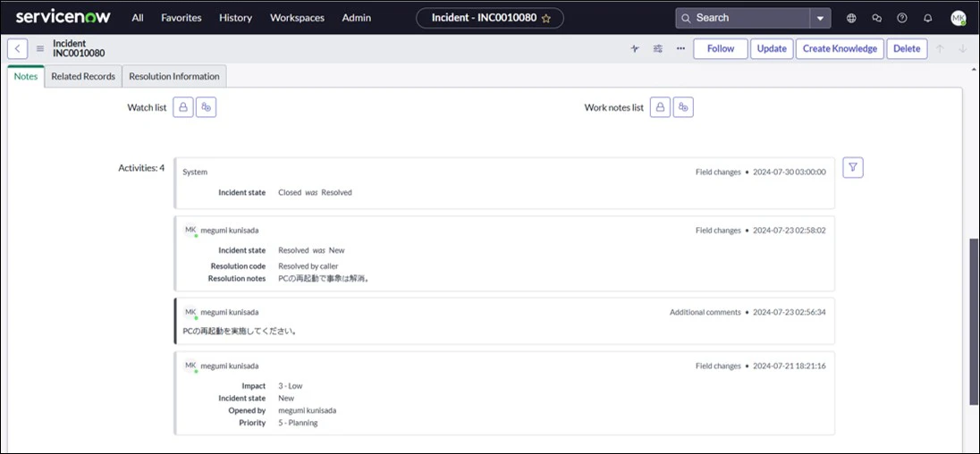Open the globe scope picker icon
980x454 pixels.
[851, 18]
